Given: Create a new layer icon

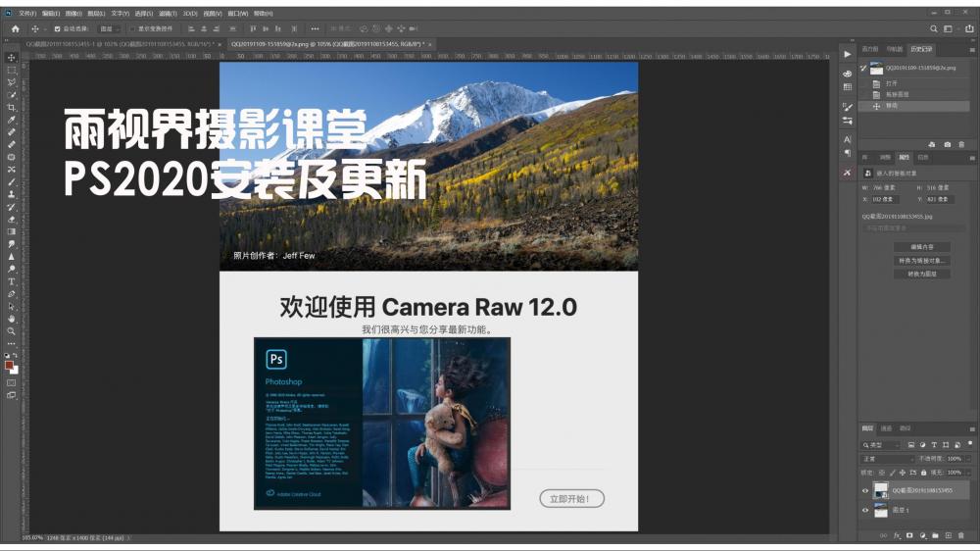Looking at the screenshot, I should coord(948,535).
